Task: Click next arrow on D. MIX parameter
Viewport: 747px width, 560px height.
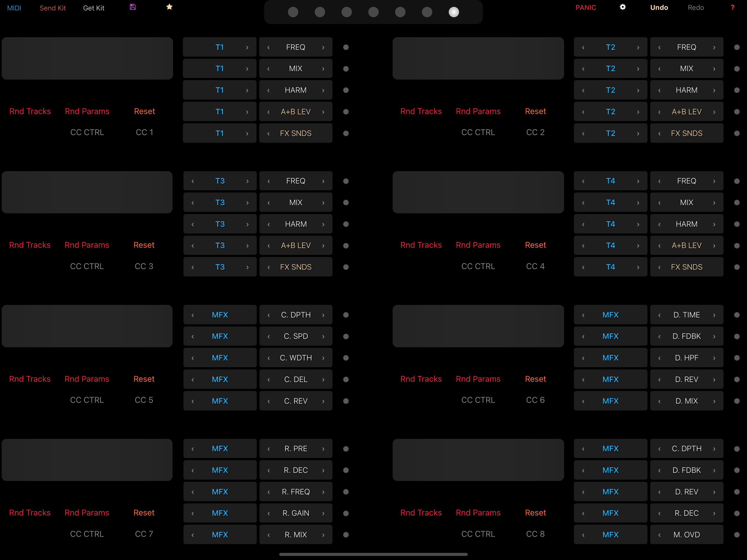Action: click(x=714, y=401)
